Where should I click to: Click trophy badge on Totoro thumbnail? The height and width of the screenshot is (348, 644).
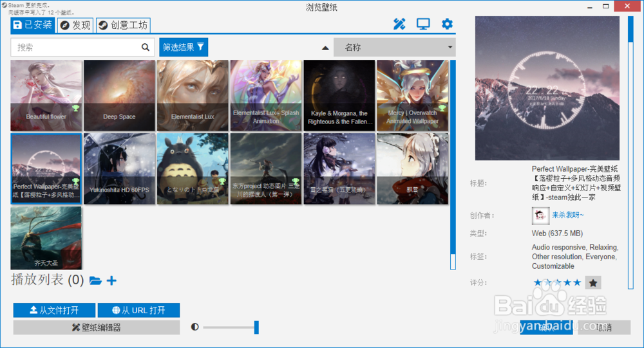(x=222, y=181)
